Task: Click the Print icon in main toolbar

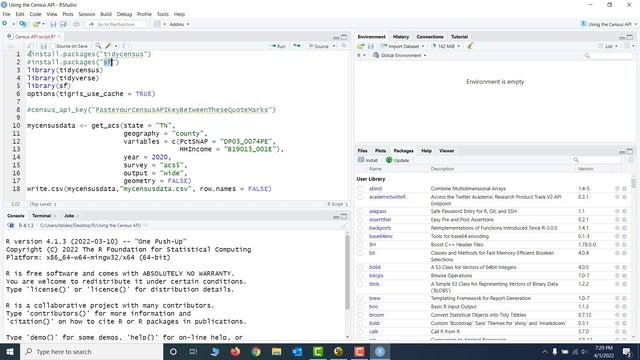Action: tap(76, 24)
